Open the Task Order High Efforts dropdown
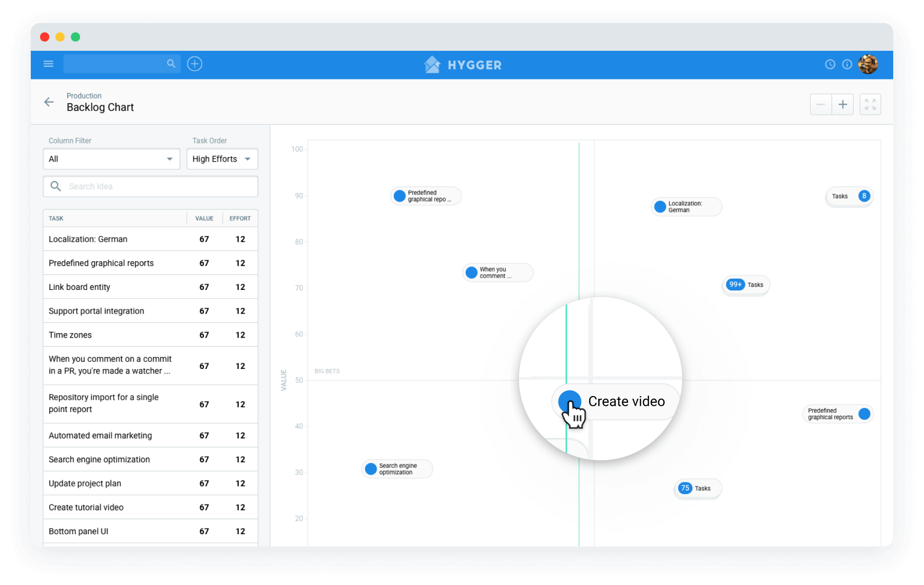Screen dimensions: 924x585 [x=222, y=159]
